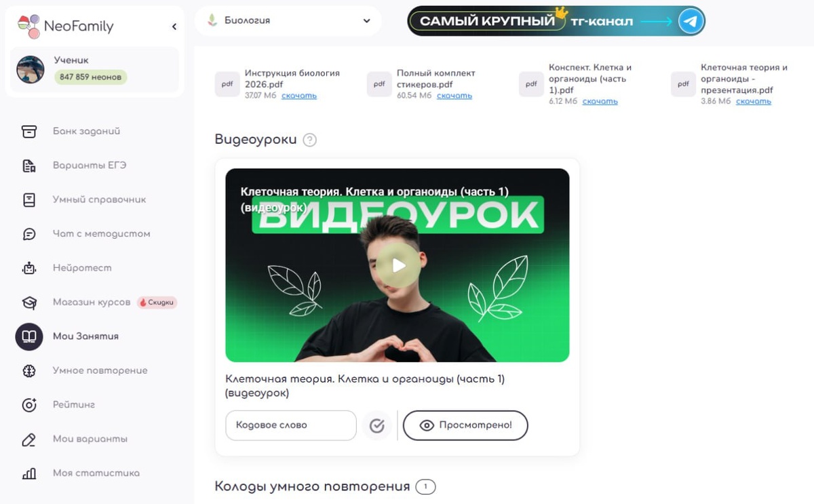Confirm code word with the checkmark button
814x504 pixels.
377,425
